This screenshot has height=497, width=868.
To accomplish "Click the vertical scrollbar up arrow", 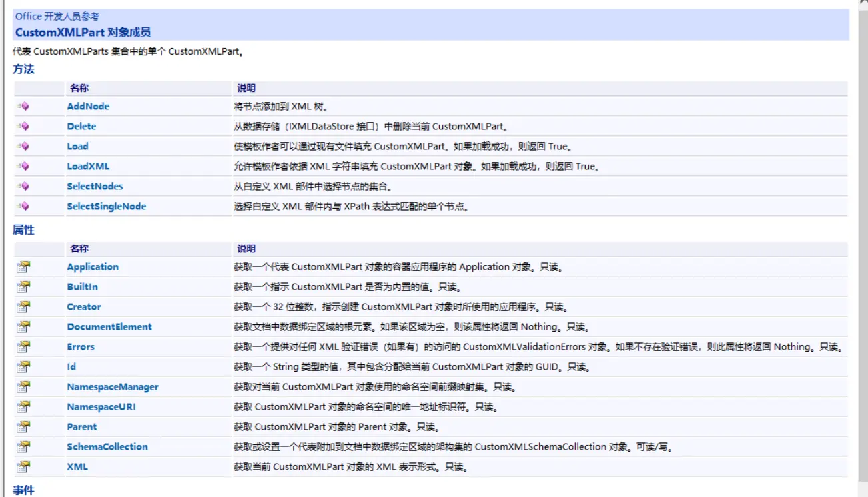I will point(863,3).
